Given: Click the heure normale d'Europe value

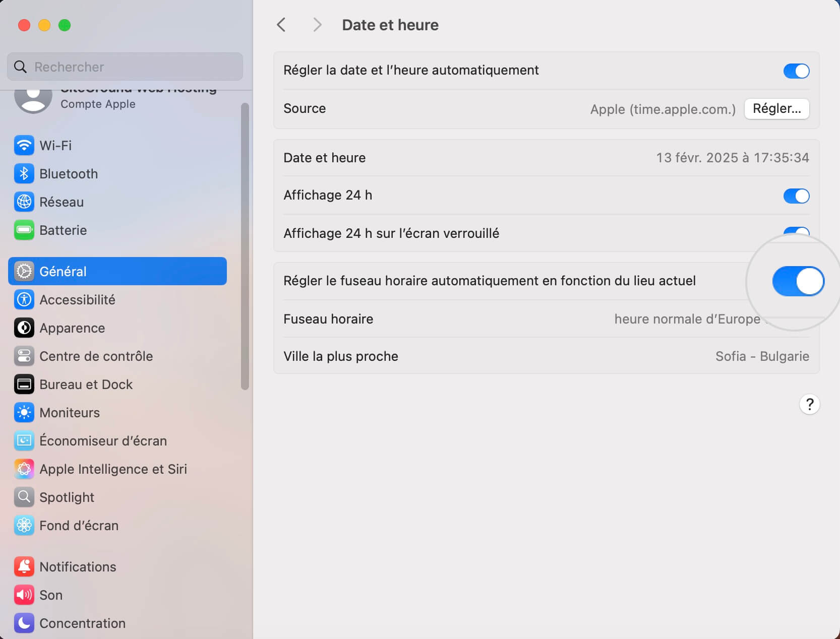Looking at the screenshot, I should point(687,319).
